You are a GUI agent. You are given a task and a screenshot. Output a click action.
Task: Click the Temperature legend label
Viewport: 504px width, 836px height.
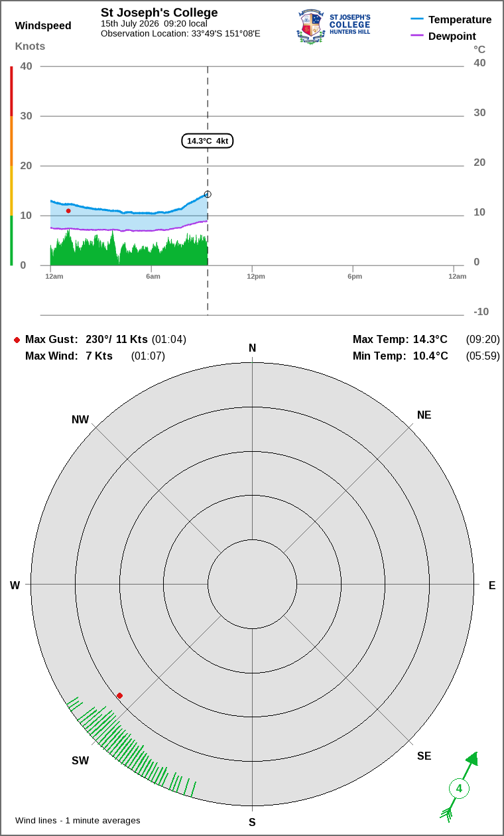pyautogui.click(x=460, y=19)
